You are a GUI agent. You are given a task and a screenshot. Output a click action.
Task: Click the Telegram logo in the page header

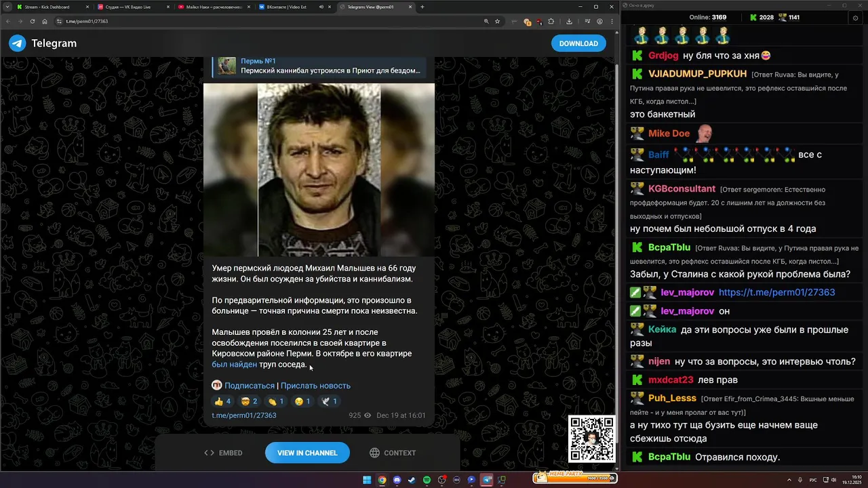[x=18, y=43]
